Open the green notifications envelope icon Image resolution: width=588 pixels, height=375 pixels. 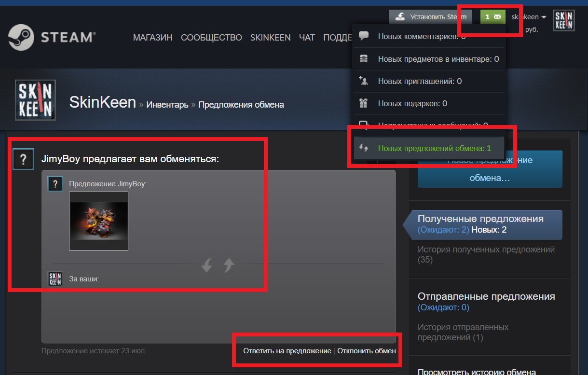[x=493, y=17]
